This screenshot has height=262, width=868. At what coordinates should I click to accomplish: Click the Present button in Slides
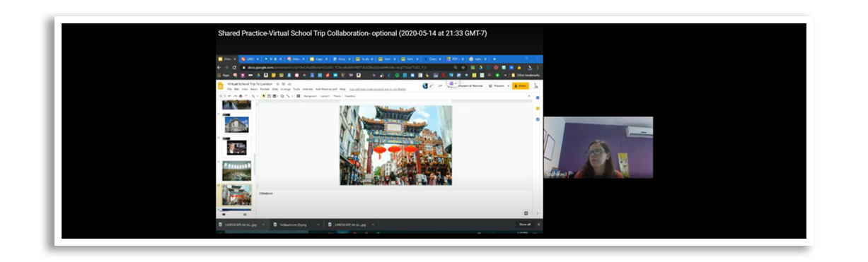click(497, 86)
